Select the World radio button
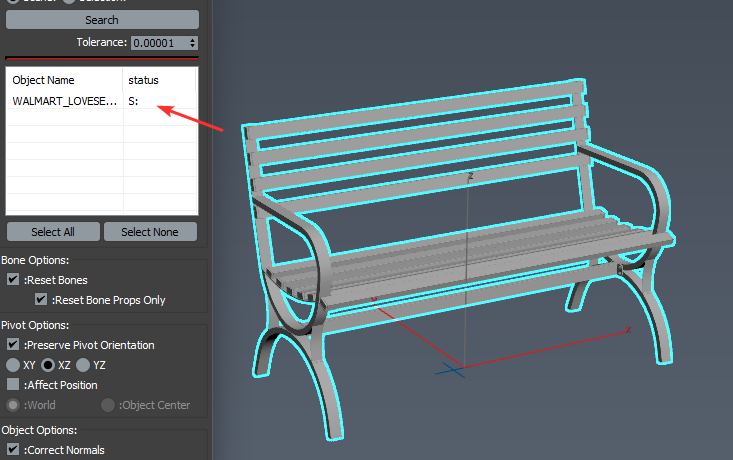This screenshot has height=460, width=733. [x=14, y=405]
